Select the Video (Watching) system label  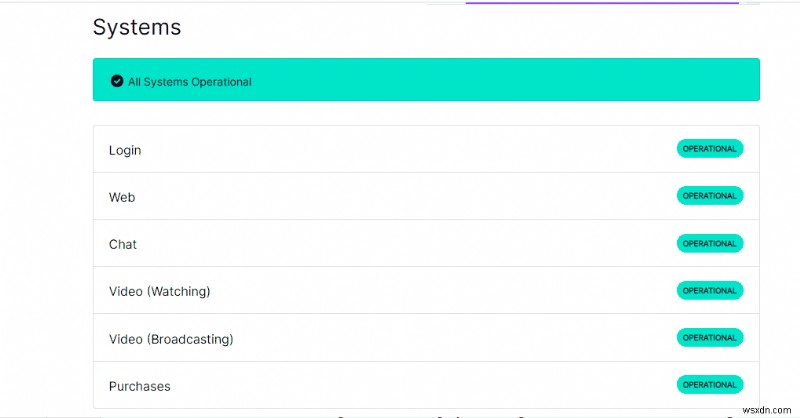pyautogui.click(x=159, y=291)
